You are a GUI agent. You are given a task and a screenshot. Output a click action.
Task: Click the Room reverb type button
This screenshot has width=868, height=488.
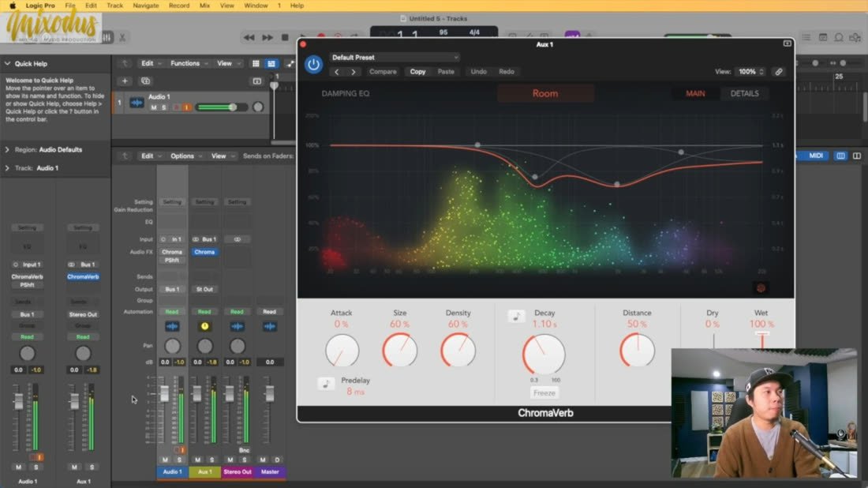click(x=545, y=94)
